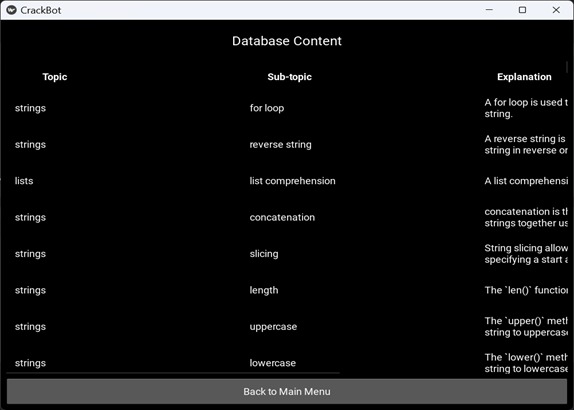574x410 pixels.
Task: Click the 'slicing' sub-topic cell
Action: click(264, 254)
